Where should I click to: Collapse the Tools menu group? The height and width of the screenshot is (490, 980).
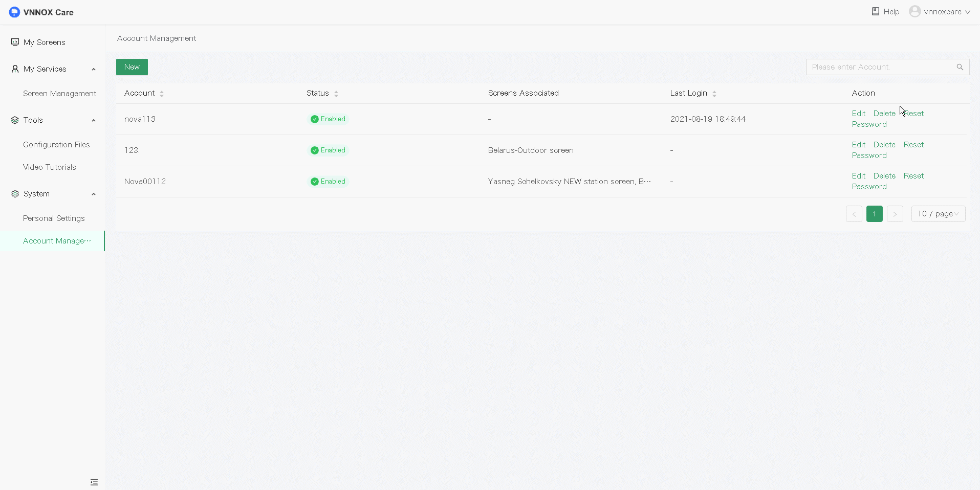(x=94, y=120)
